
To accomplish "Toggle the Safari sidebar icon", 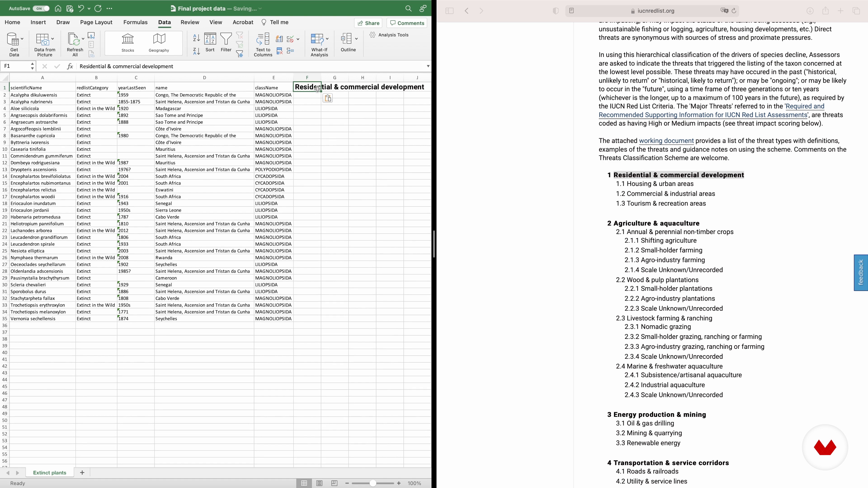I will click(450, 11).
